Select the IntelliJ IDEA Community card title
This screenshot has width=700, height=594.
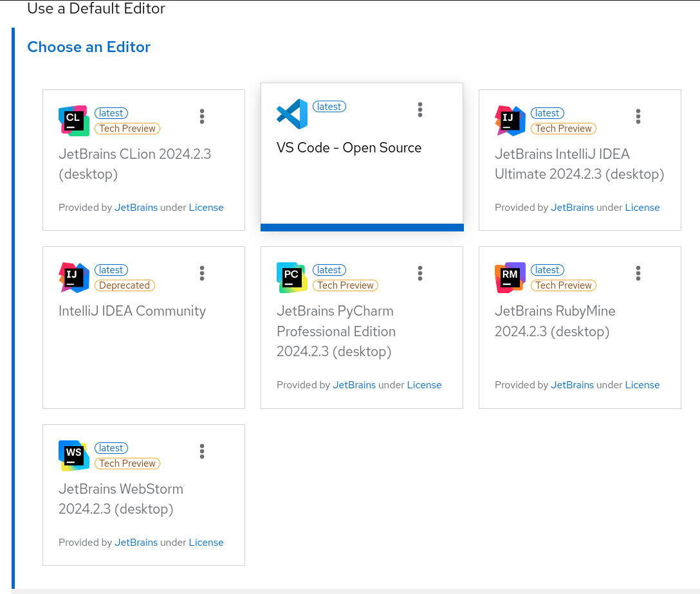(132, 311)
